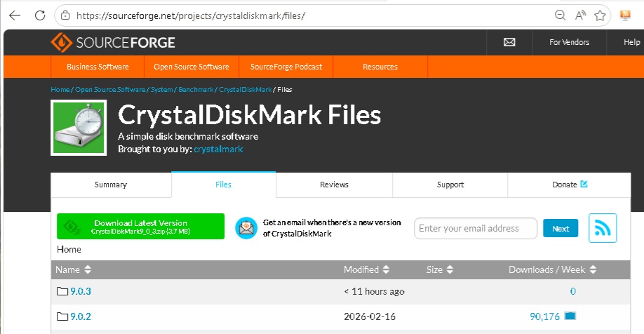Image resolution: width=644 pixels, height=334 pixels.
Task: Sort by Modified column arrows
Action: pos(386,269)
